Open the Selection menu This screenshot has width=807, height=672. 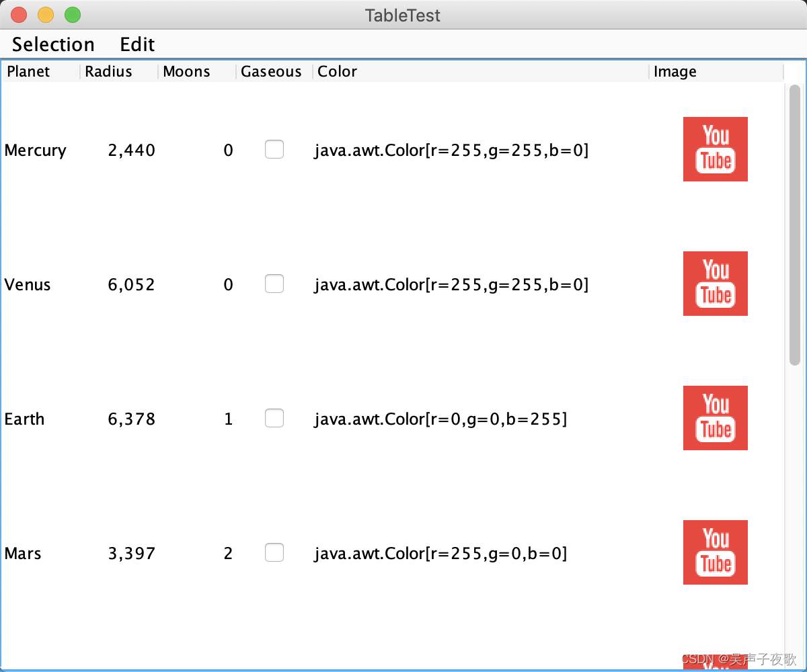[x=54, y=44]
